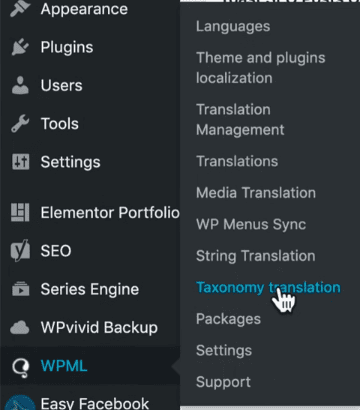Click the WPML logo icon
The image size is (360, 410).
[20, 367]
